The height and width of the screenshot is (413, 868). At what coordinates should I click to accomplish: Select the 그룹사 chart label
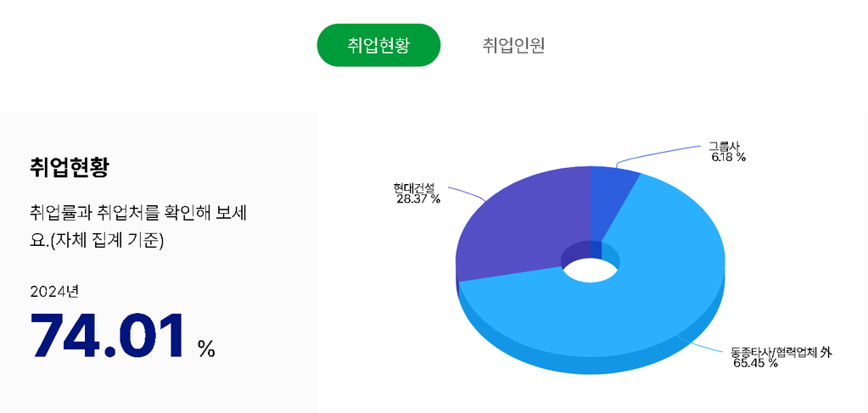tap(724, 146)
